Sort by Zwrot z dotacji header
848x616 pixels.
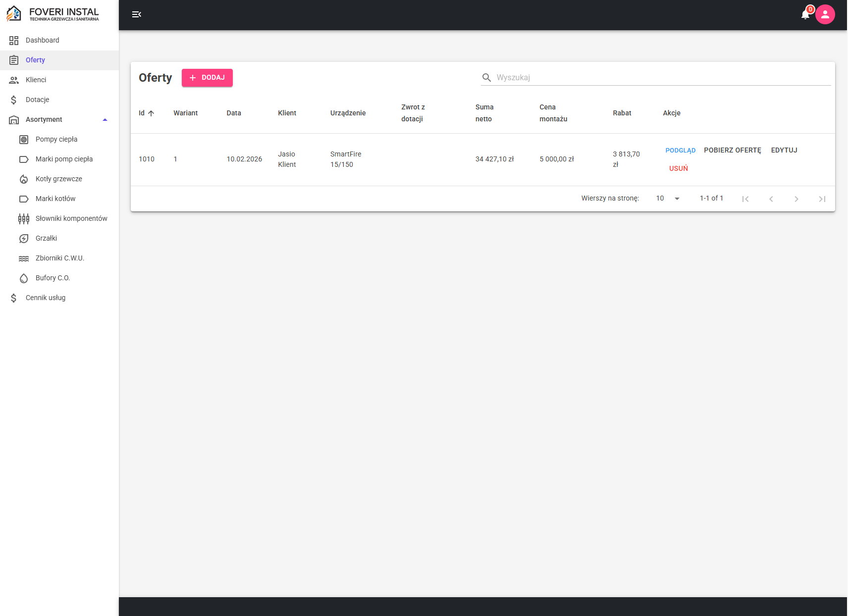tap(413, 113)
